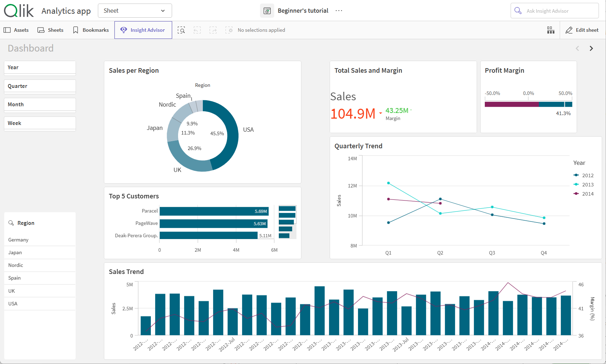This screenshot has height=364, width=606.
Task: Step forward in selections using the forward arrow icon
Action: pyautogui.click(x=213, y=30)
